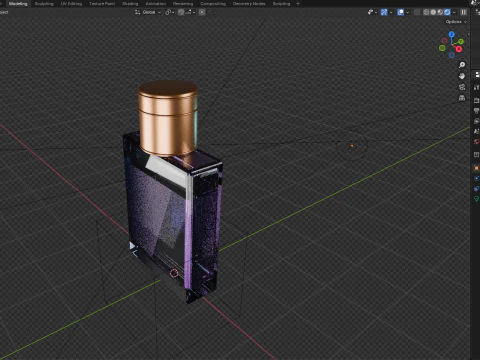The width and height of the screenshot is (480, 360).
Task: Open the Tool properties tab
Action: pos(476,88)
